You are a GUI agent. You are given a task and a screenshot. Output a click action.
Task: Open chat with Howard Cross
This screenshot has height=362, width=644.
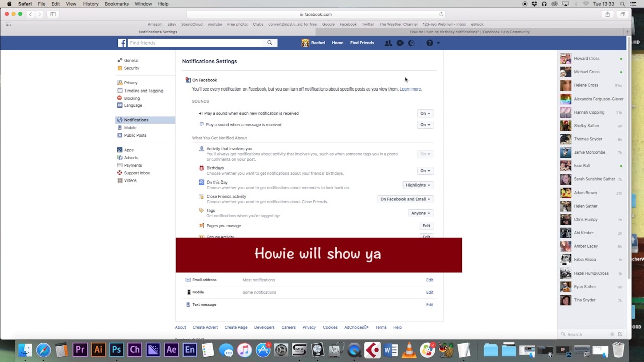point(592,58)
